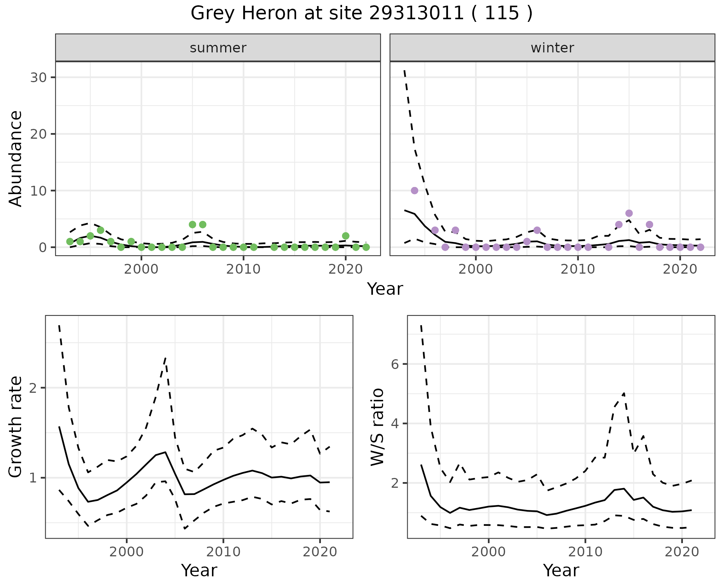Click the Growth rate y-axis label

[15, 427]
